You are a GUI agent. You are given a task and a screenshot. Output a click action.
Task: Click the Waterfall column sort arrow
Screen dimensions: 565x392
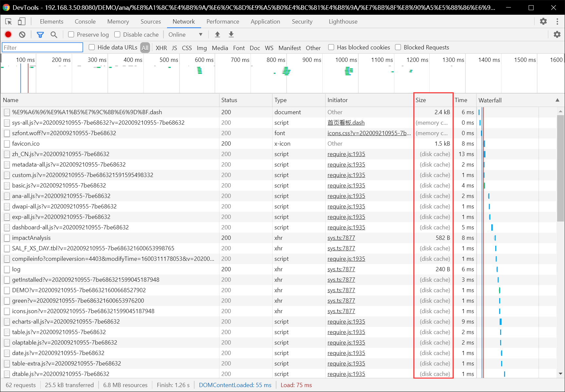click(557, 100)
